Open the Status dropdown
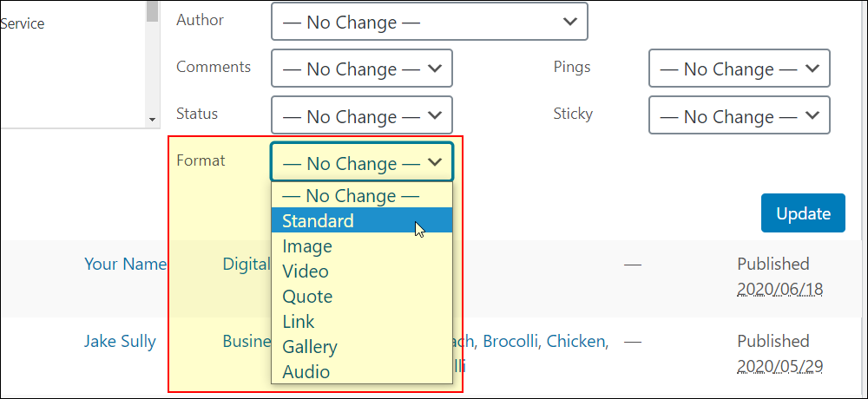868x399 pixels. [x=361, y=115]
